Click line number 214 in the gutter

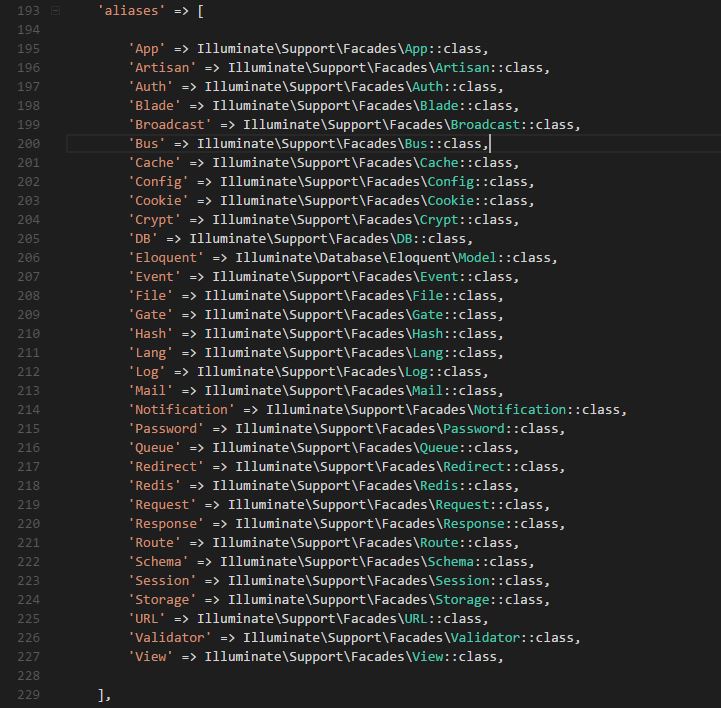(28, 410)
